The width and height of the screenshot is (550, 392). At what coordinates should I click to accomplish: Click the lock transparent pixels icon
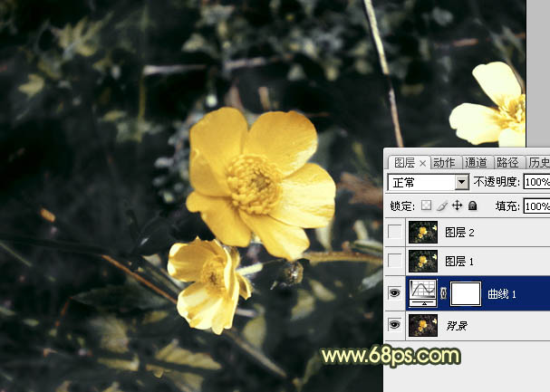(x=428, y=206)
